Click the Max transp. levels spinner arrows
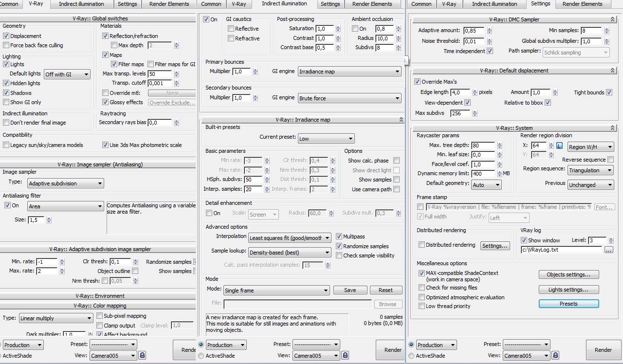Image resolution: width=623 pixels, height=364 pixels. coord(176,74)
